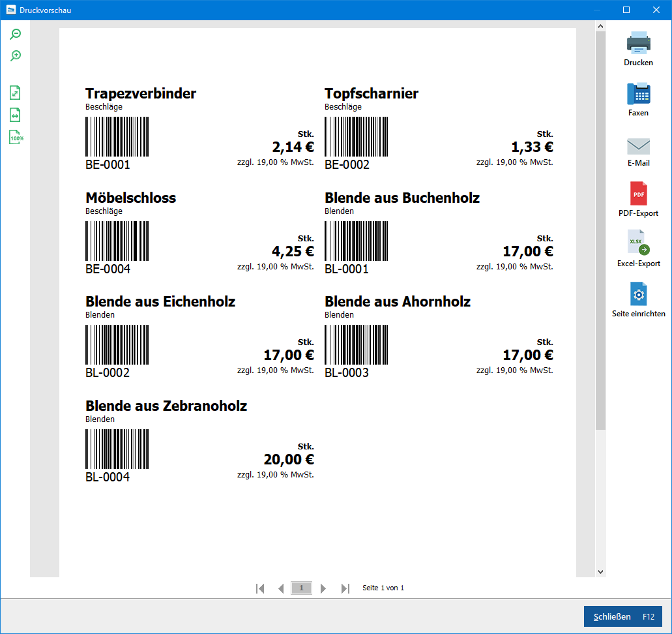The height and width of the screenshot is (634, 672).
Task: Close the Druckvorschau window
Action: [656, 10]
